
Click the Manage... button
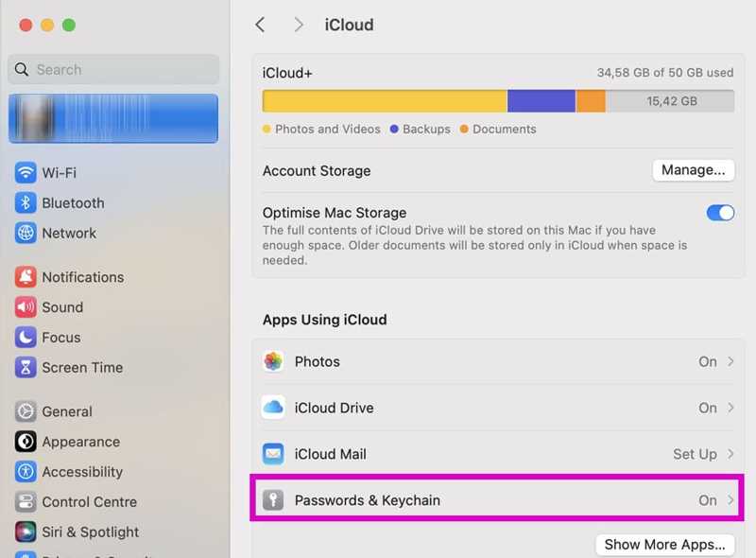click(694, 170)
